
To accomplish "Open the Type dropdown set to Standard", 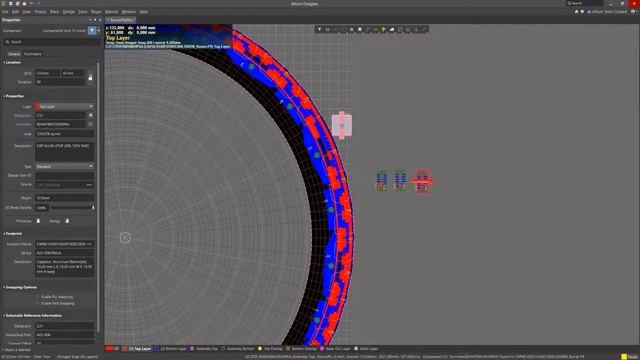I will pyautogui.click(x=64, y=167).
